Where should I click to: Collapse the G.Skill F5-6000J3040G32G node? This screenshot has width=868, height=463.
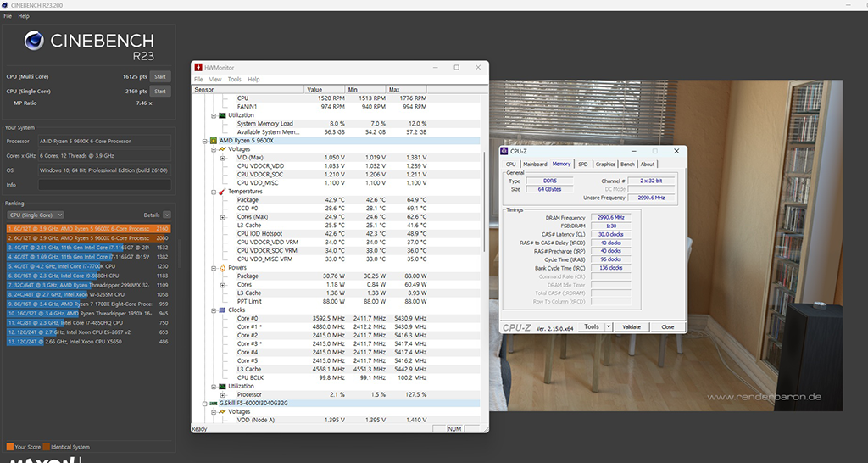[x=205, y=404]
